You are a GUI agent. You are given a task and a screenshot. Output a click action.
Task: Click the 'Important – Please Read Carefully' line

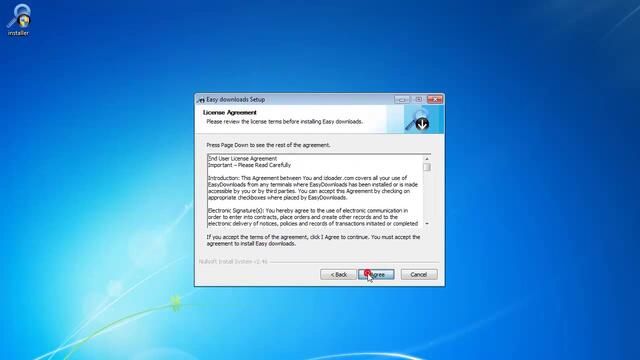249,165
